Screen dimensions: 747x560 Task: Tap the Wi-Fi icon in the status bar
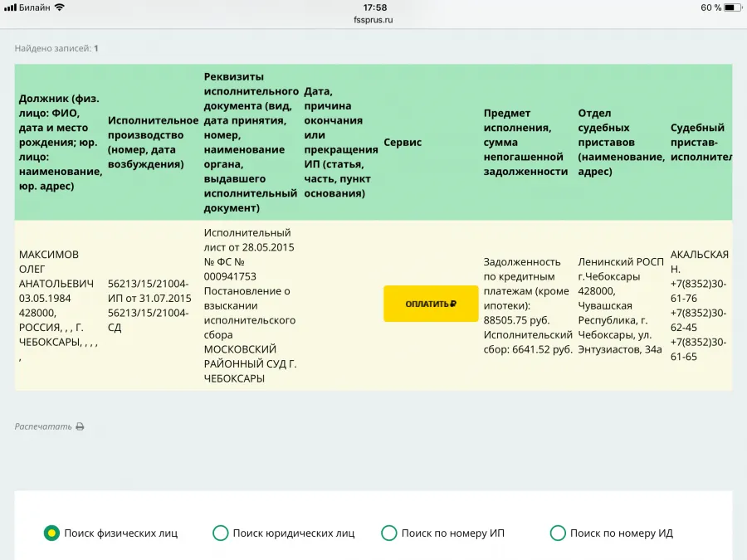tap(59, 7)
